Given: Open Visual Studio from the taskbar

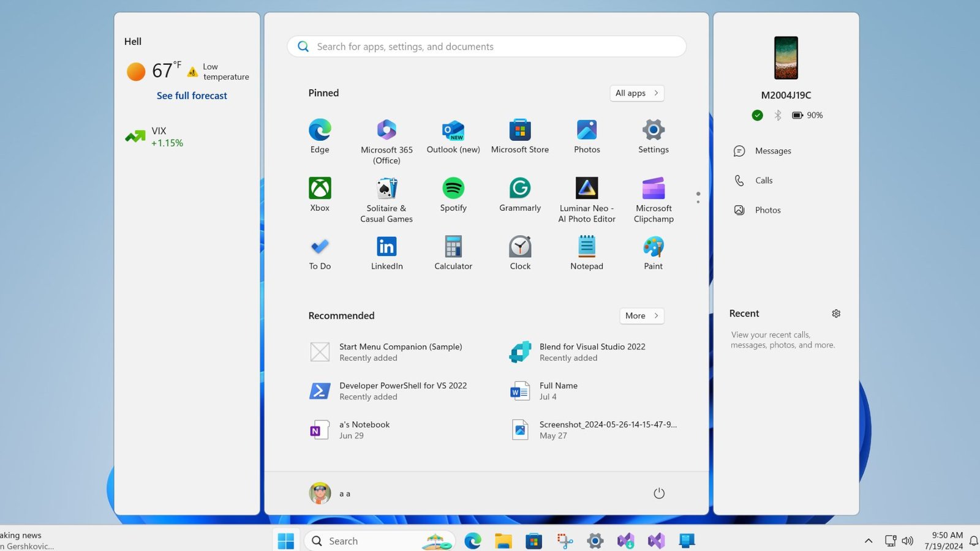Looking at the screenshot, I should [656, 541].
